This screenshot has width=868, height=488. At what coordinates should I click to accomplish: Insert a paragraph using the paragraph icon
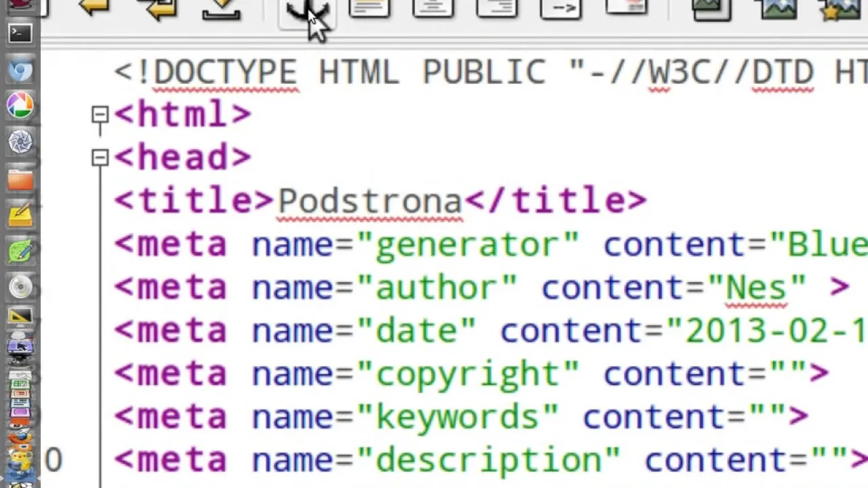pos(370,8)
